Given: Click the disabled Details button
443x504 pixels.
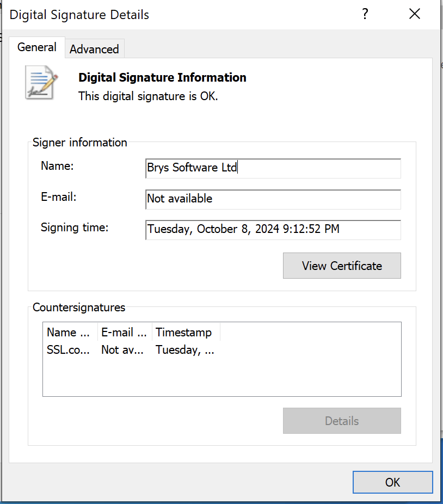Looking at the screenshot, I should pos(342,421).
